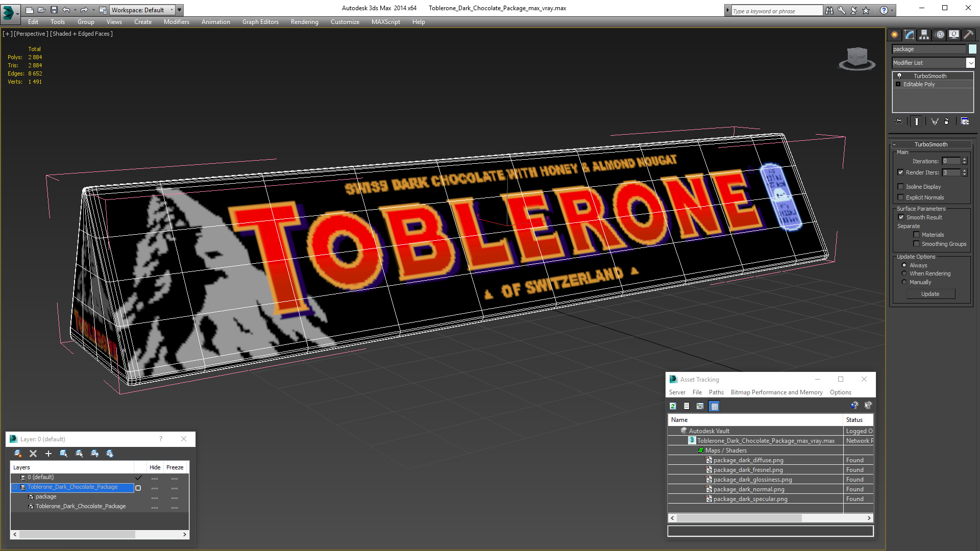The width and height of the screenshot is (980, 551).
Task: Click Make Unique icon in modifier stack
Action: pyautogui.click(x=935, y=121)
